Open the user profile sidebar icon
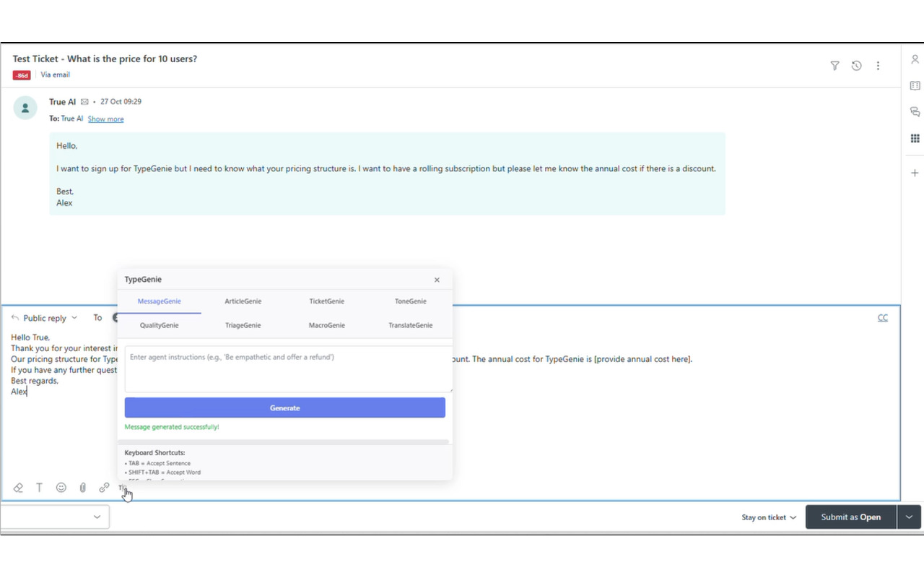 915,59
